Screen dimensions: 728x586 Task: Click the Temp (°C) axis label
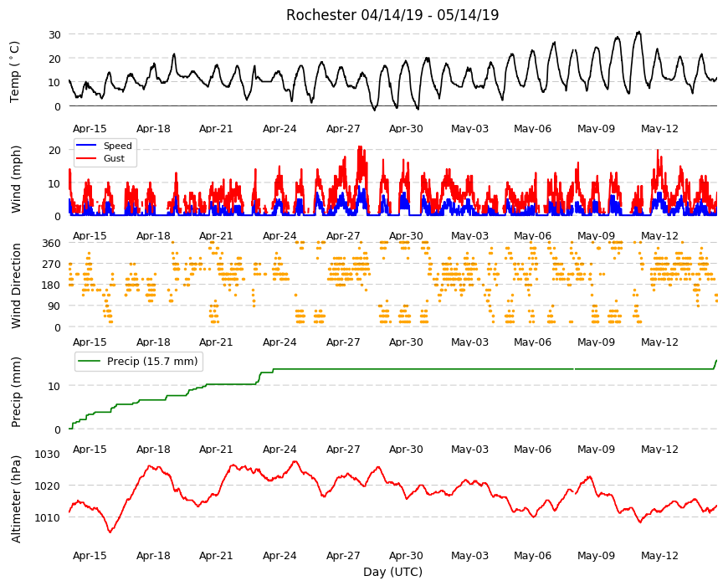tap(15, 71)
